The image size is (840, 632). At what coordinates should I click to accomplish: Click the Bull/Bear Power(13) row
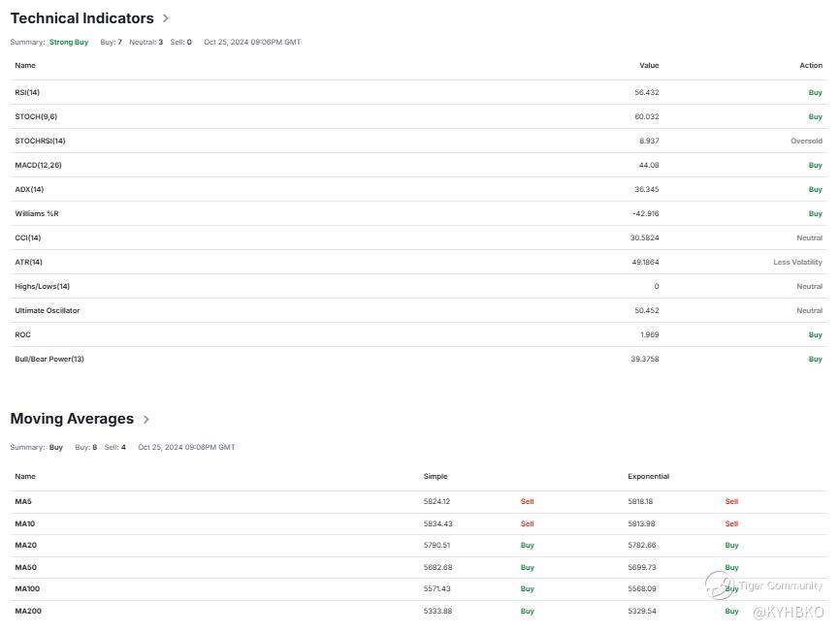(x=419, y=359)
